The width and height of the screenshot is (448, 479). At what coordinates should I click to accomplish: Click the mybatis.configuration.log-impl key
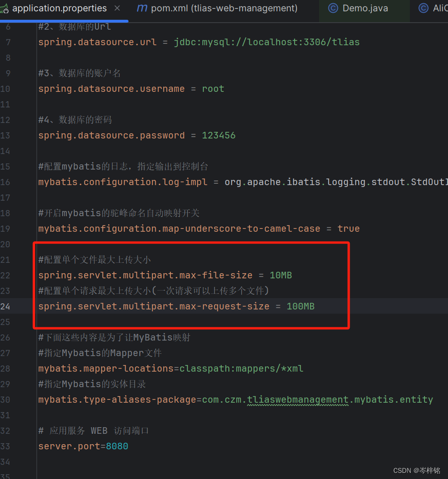(x=123, y=182)
